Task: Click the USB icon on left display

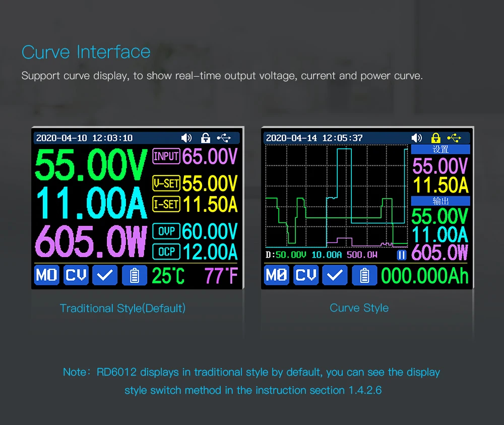Action: (224, 138)
